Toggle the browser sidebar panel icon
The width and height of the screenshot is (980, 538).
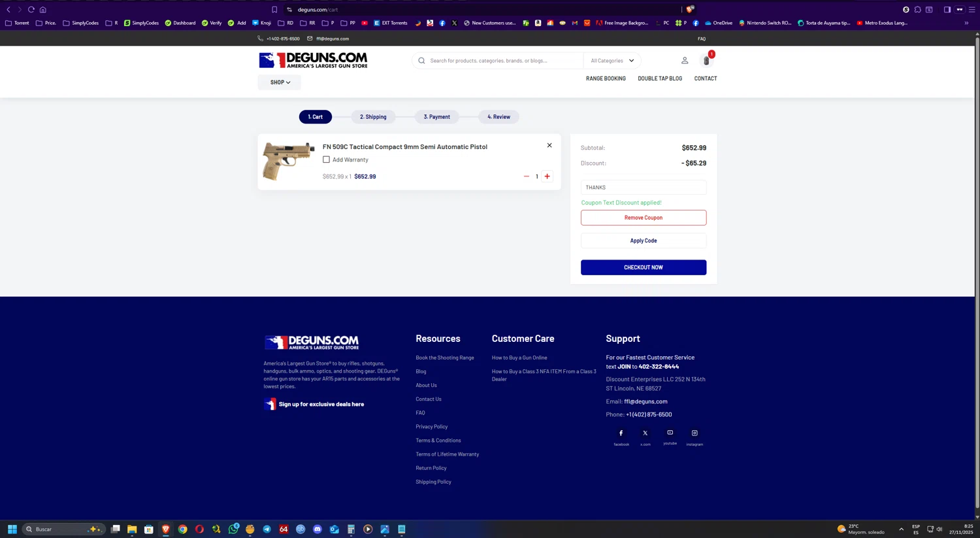click(x=947, y=10)
